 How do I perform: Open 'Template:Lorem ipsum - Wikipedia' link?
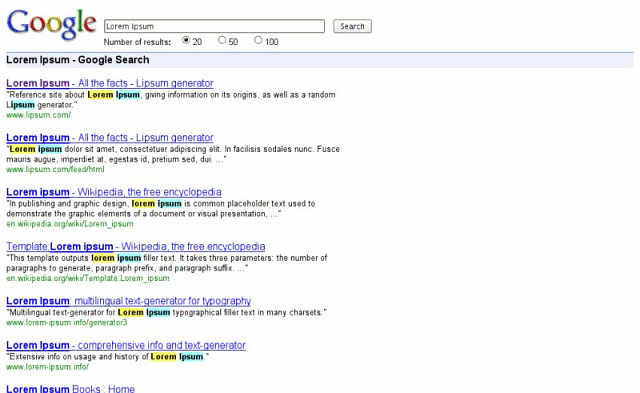[136, 246]
